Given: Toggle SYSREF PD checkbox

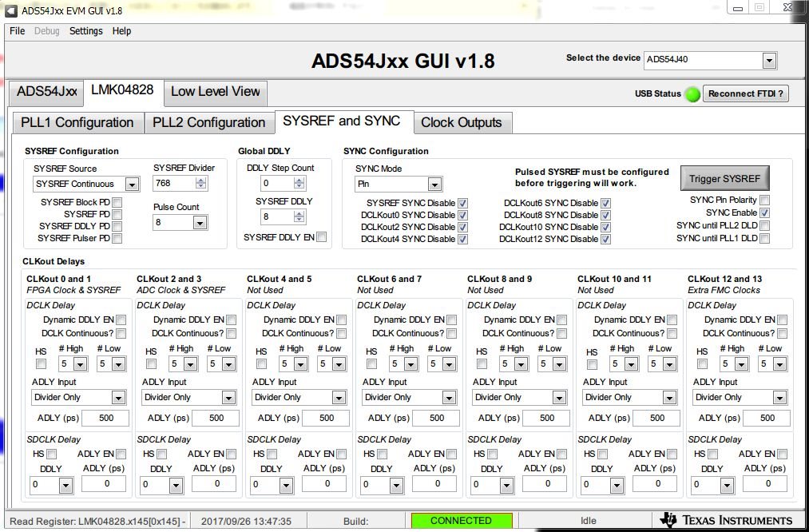Looking at the screenshot, I should point(117,214).
